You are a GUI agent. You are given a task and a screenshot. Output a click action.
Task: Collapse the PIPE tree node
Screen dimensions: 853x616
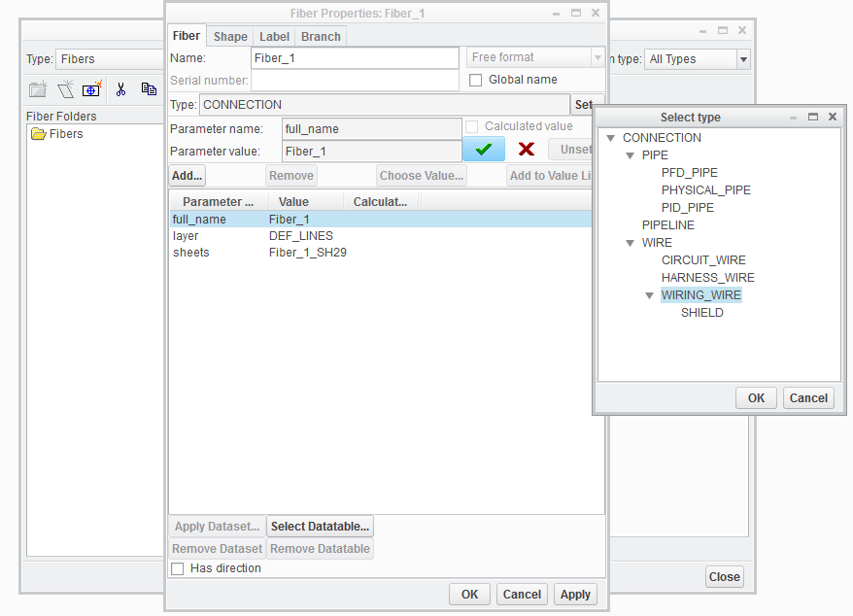(x=631, y=154)
